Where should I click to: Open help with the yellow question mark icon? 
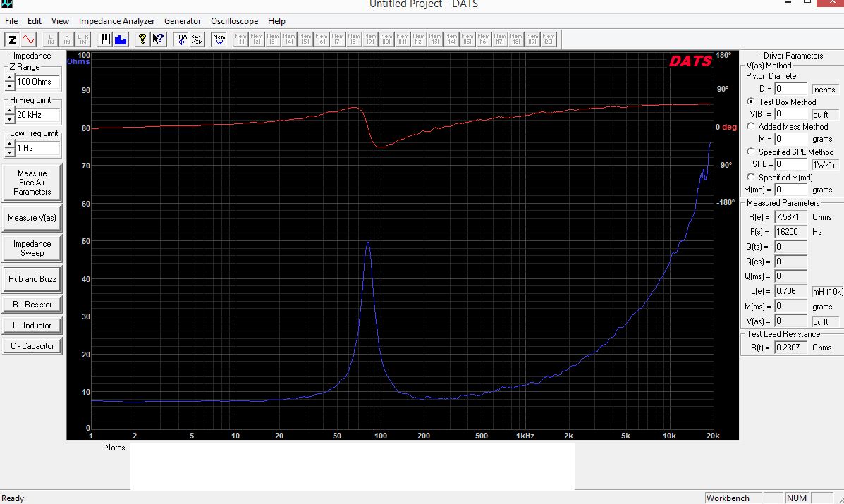pos(142,39)
